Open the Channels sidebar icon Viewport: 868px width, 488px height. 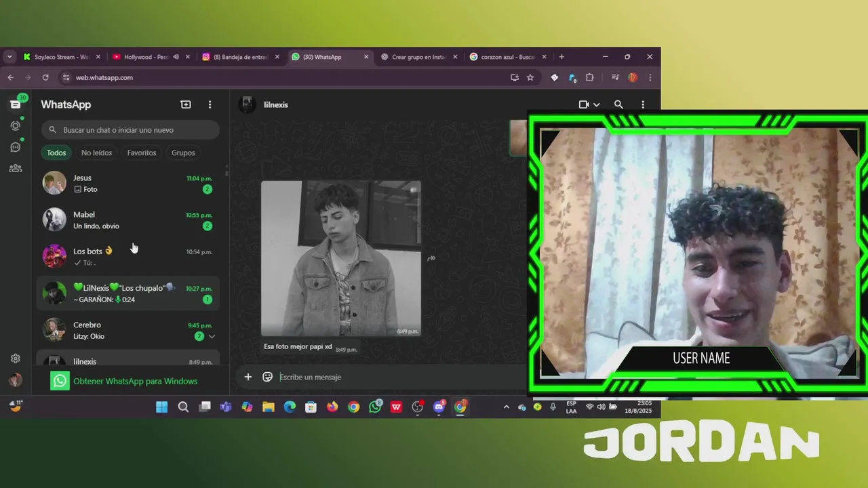point(16,146)
